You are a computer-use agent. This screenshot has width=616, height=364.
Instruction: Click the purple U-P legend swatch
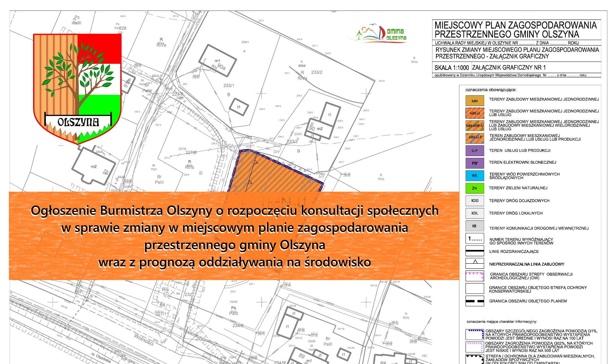(x=475, y=150)
